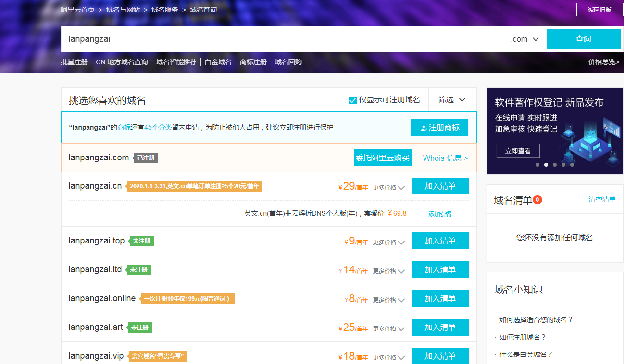Open the .com domain suffix dropdown
This screenshot has height=364, width=624.
[525, 39]
